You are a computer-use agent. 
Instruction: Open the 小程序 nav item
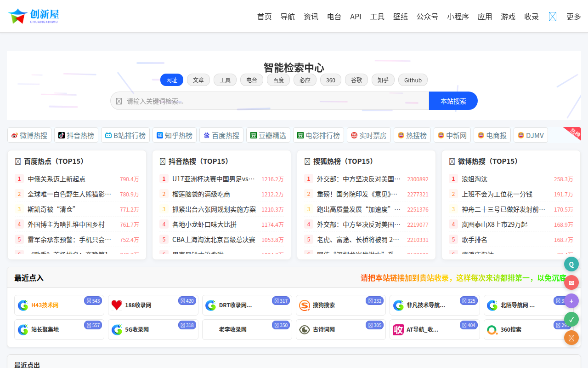tap(458, 17)
